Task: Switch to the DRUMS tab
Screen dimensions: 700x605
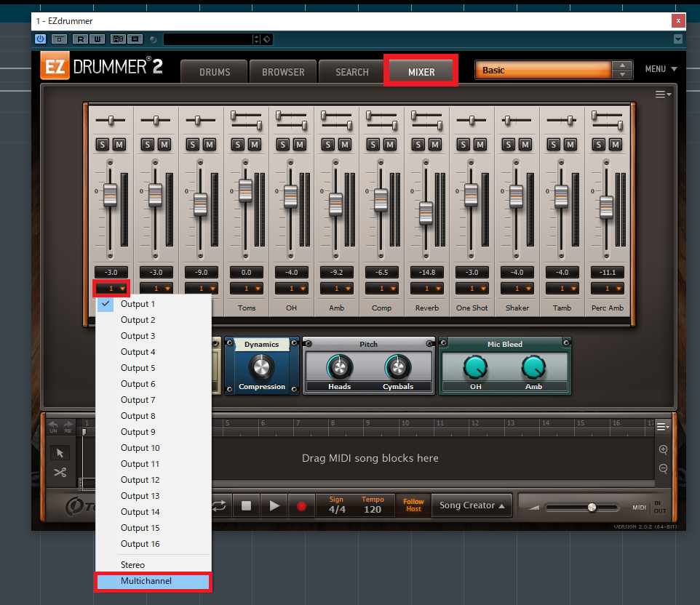Action: tap(214, 72)
